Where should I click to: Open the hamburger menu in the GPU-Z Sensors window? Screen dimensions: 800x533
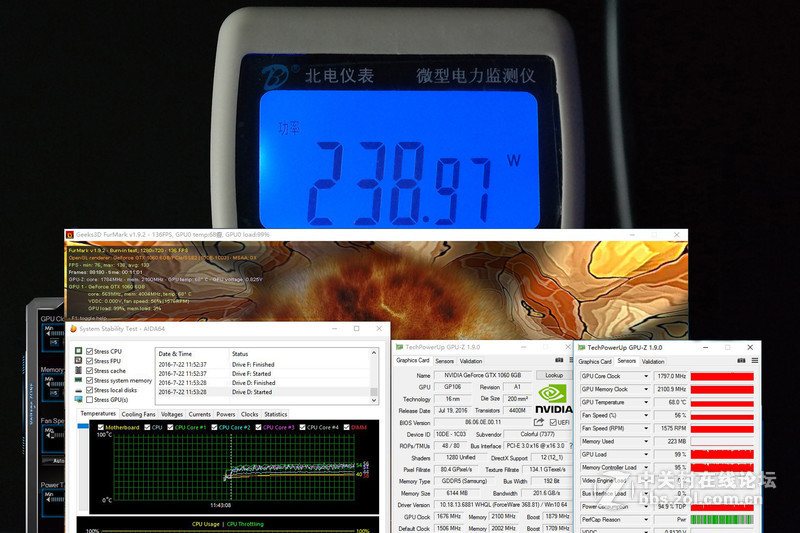point(755,361)
